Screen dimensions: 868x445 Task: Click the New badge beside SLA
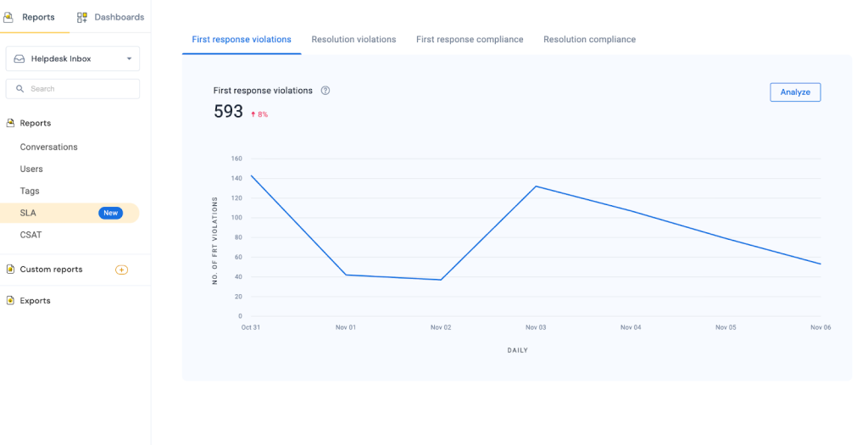111,213
